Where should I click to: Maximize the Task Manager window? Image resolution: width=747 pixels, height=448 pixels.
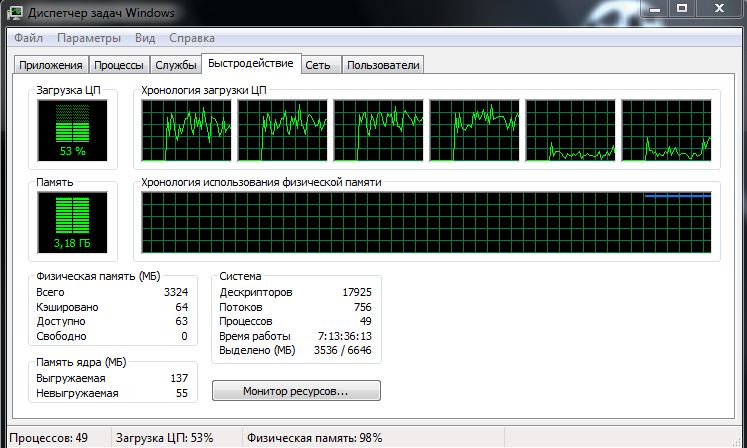tap(682, 9)
